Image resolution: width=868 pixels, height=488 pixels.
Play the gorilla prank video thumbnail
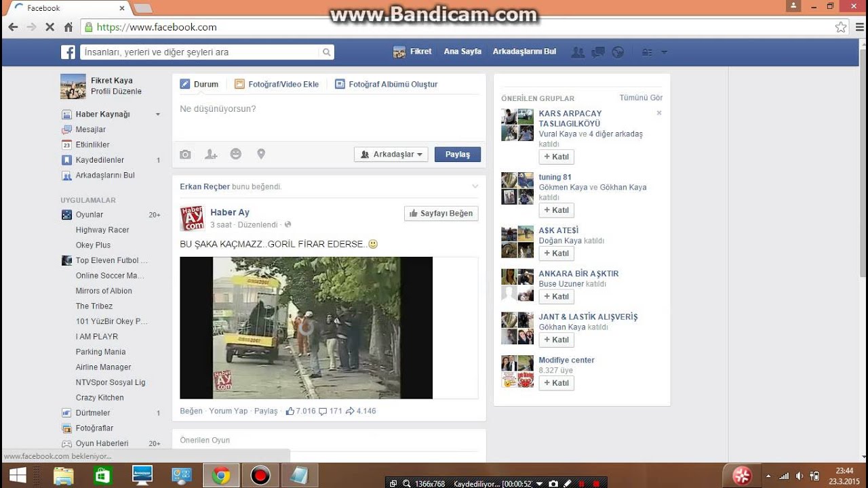pyautogui.click(x=306, y=327)
